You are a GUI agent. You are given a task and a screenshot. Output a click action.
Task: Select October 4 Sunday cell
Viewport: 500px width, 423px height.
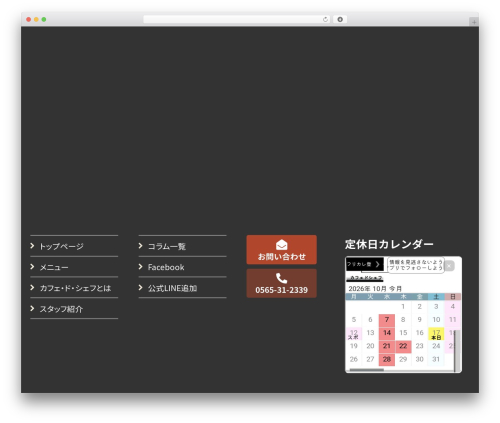tap(453, 307)
